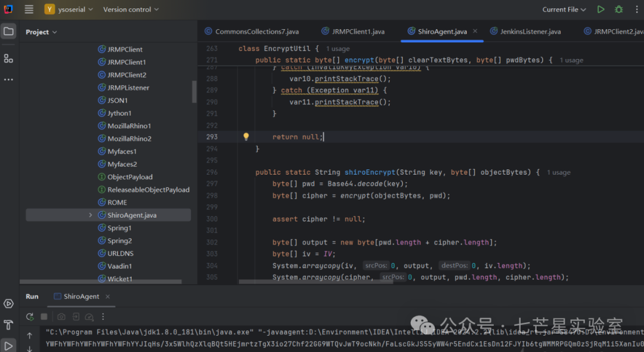Click the shiroEncrypt method name
Viewport: 644px width, 352px height.
[370, 172]
